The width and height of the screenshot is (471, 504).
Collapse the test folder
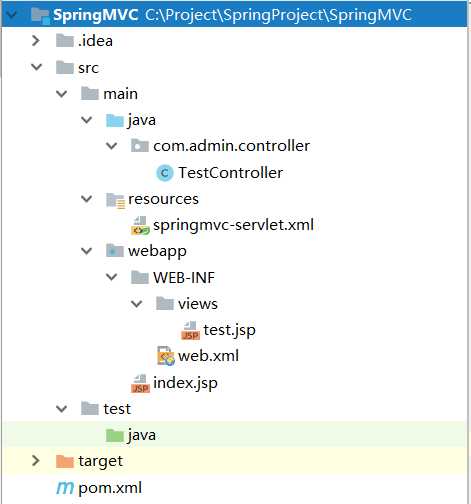click(x=61, y=408)
